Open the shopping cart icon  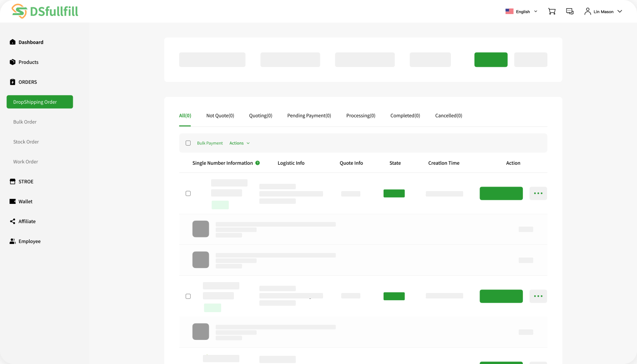click(x=551, y=11)
